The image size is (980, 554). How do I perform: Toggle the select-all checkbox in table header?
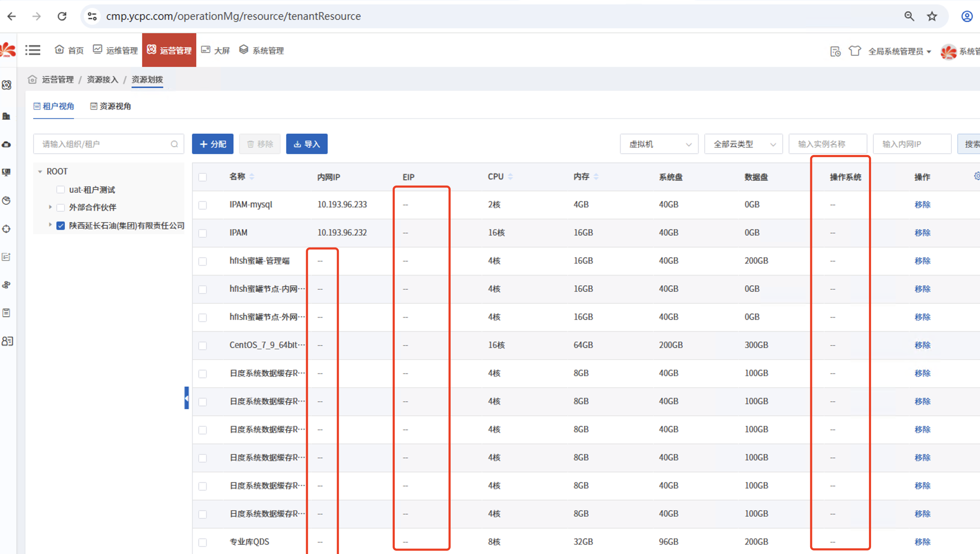[203, 177]
